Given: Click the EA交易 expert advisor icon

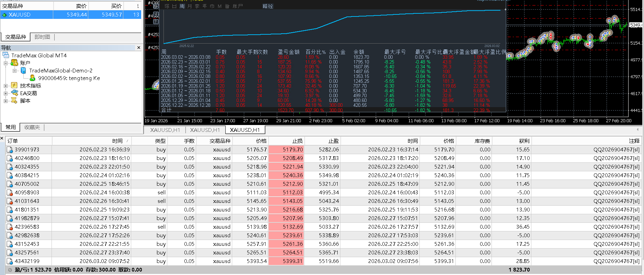Looking at the screenshot, I should pos(14,93).
